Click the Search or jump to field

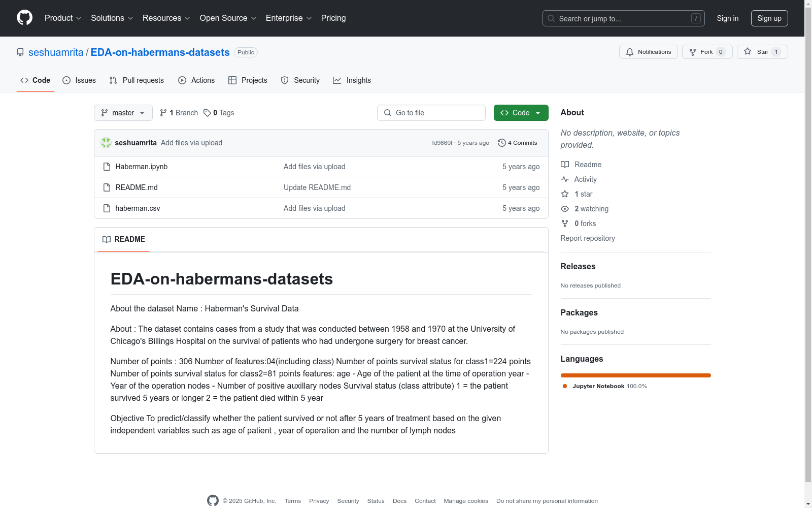624,18
